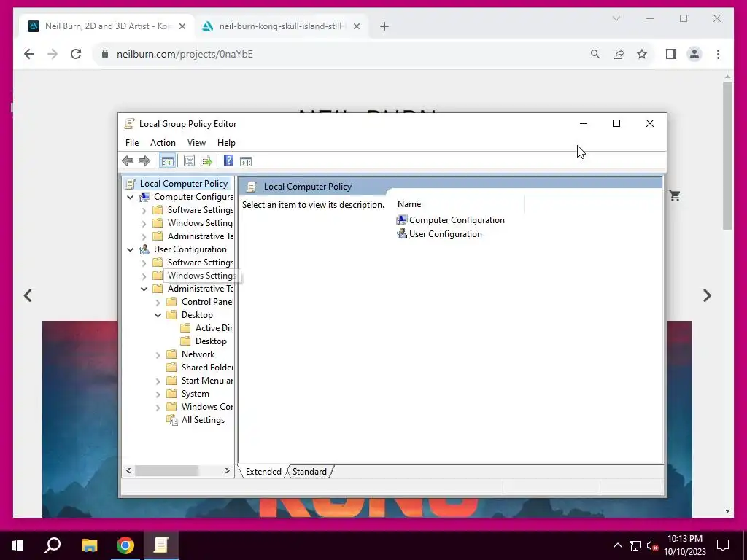Viewport: 747px width, 560px height.
Task: Toggle Show/Hide Console Tree toolbar icon
Action: click(167, 161)
